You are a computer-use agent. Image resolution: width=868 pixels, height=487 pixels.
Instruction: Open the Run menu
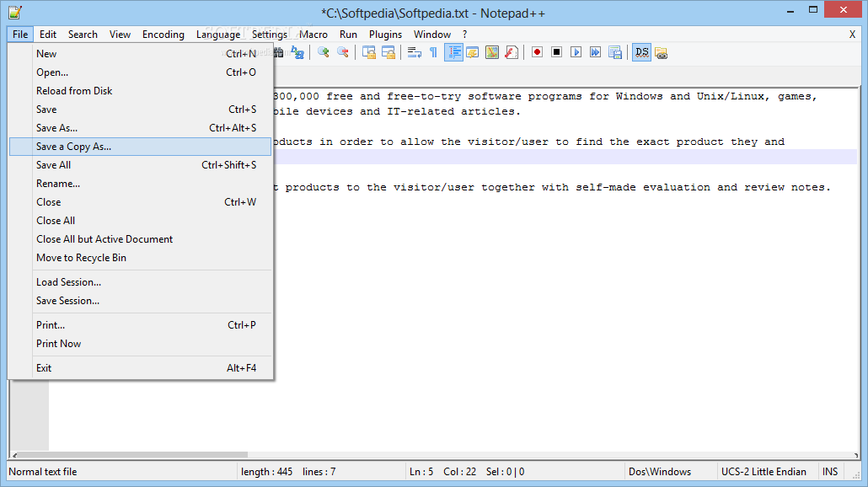(348, 35)
